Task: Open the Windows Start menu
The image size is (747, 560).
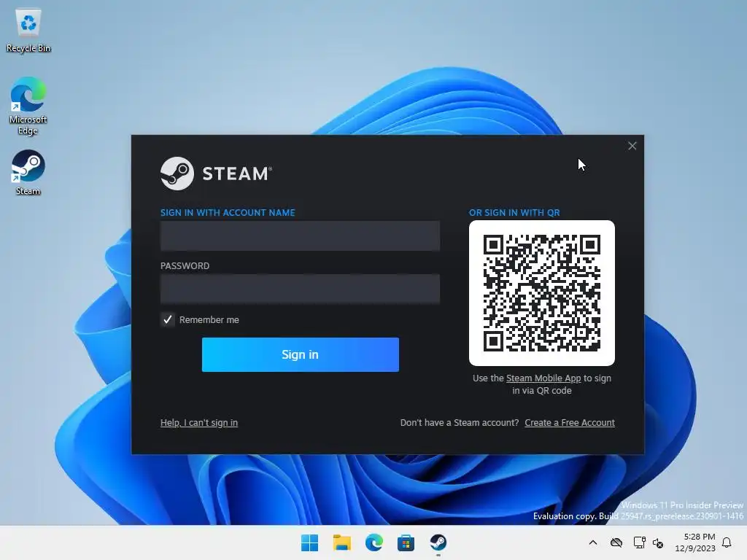Action: tap(309, 542)
